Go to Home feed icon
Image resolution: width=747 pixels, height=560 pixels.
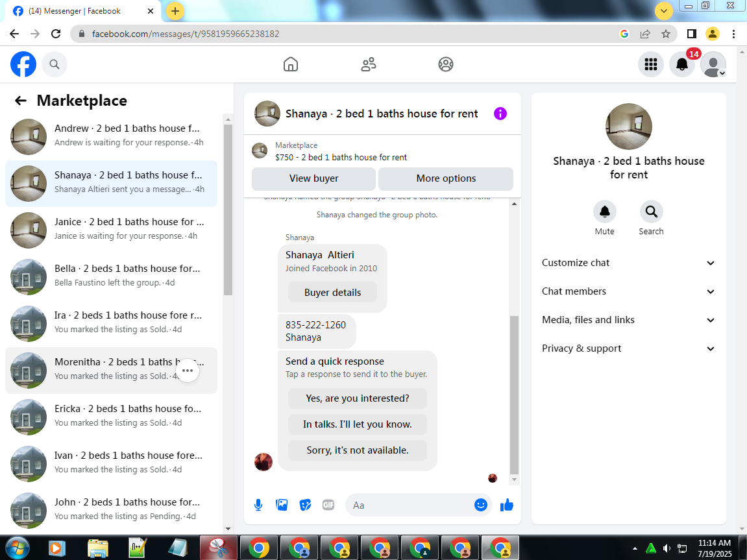pos(291,64)
